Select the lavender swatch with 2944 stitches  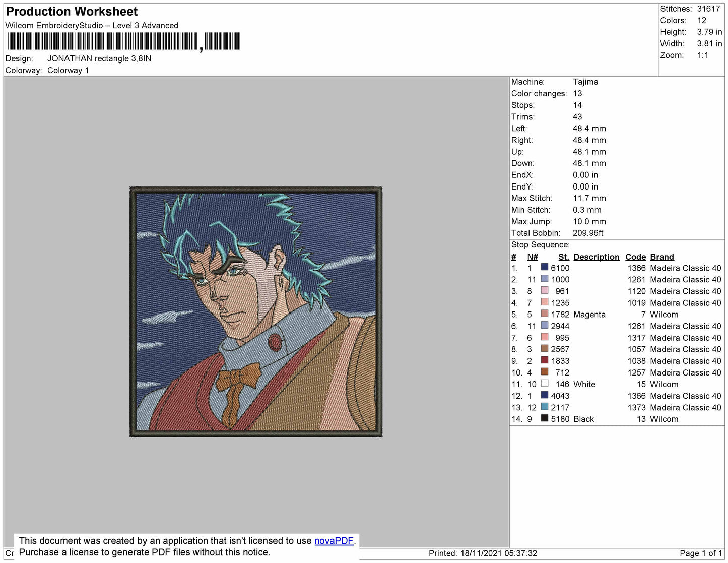pyautogui.click(x=545, y=325)
